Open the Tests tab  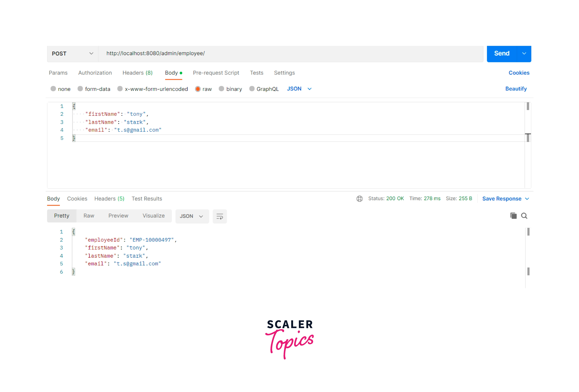tap(257, 73)
